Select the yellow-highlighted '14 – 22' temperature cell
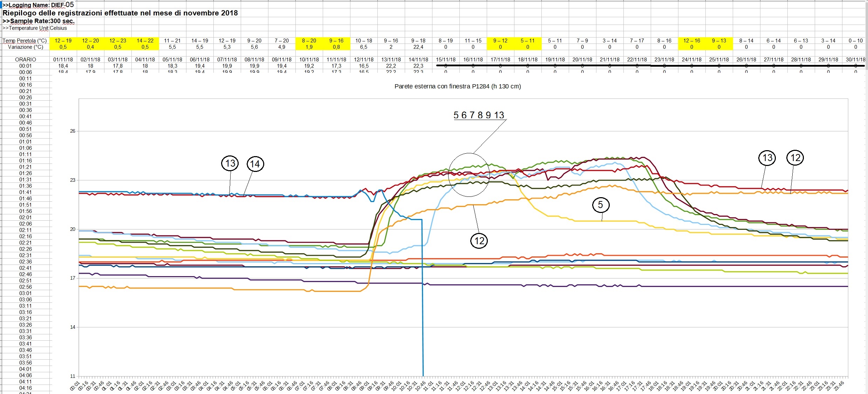The width and height of the screenshot is (868, 394). [x=145, y=41]
